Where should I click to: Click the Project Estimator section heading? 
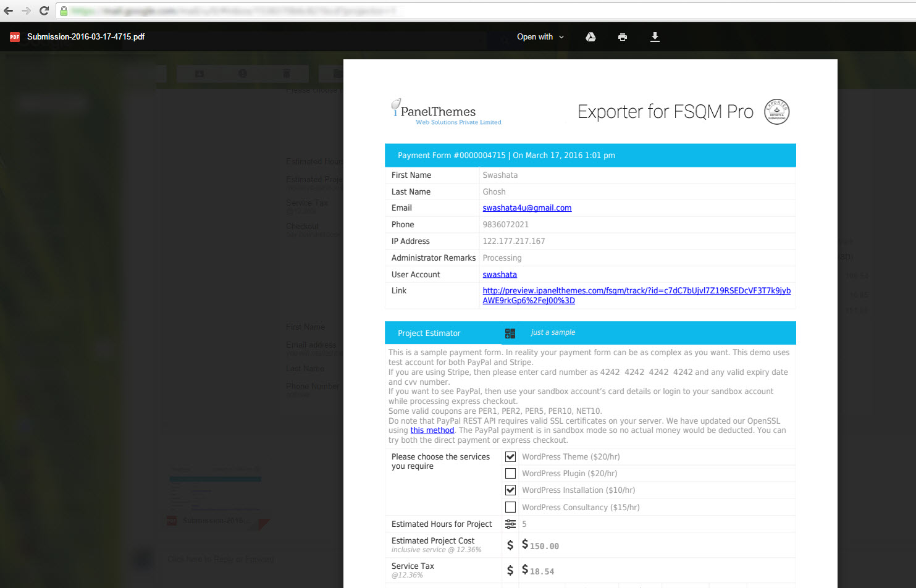pos(429,334)
